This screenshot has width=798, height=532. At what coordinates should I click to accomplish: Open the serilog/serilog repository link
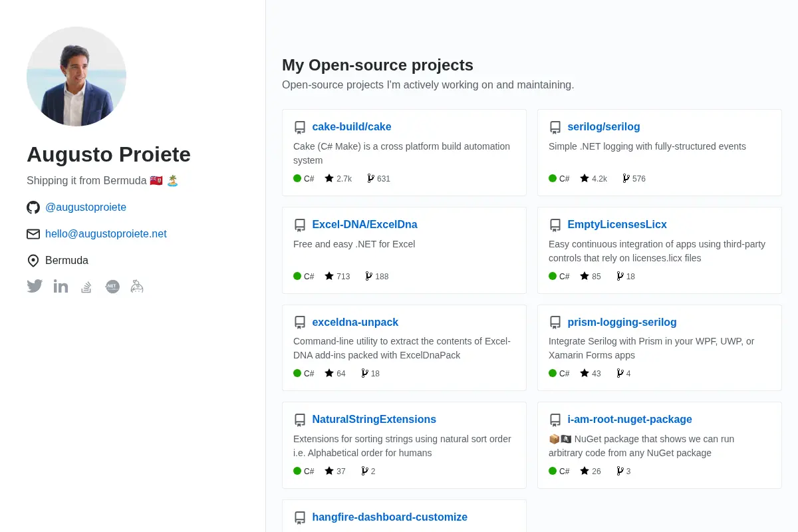(x=604, y=127)
